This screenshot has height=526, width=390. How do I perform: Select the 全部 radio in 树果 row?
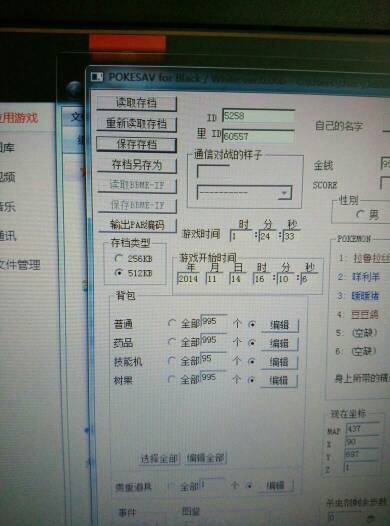click(x=172, y=379)
